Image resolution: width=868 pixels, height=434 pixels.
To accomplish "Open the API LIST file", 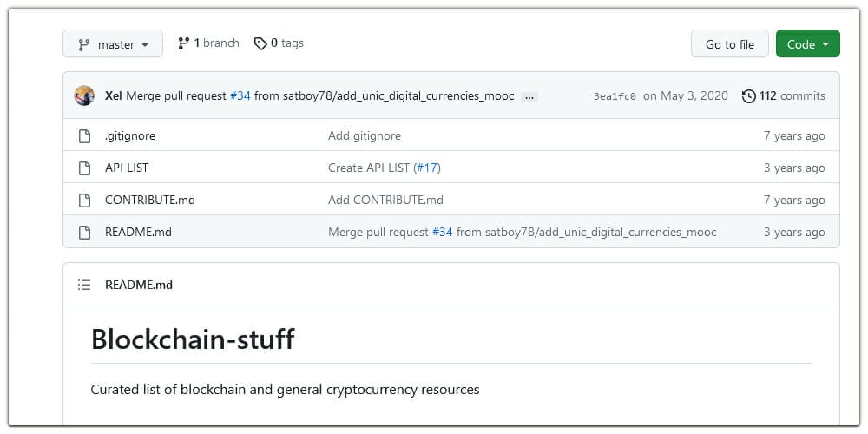I will point(127,168).
